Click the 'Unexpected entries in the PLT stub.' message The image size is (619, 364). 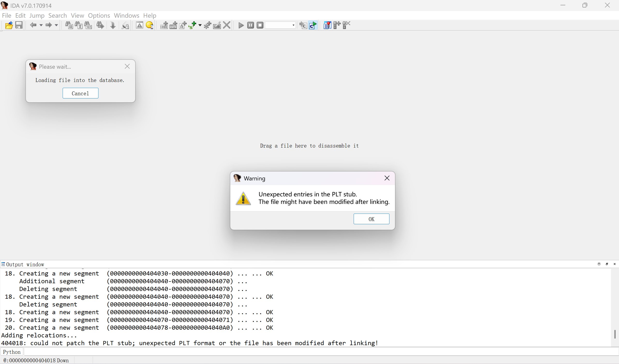pyautogui.click(x=307, y=194)
